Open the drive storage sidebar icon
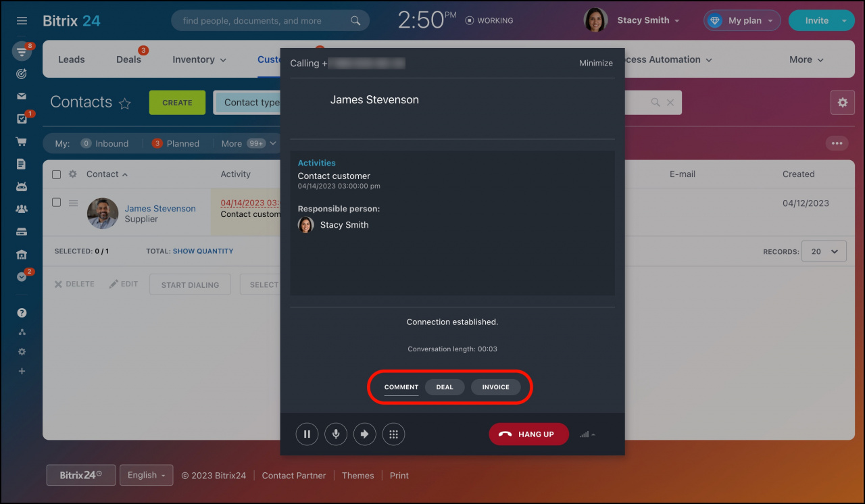Screen dimensions: 865x504 22,232
